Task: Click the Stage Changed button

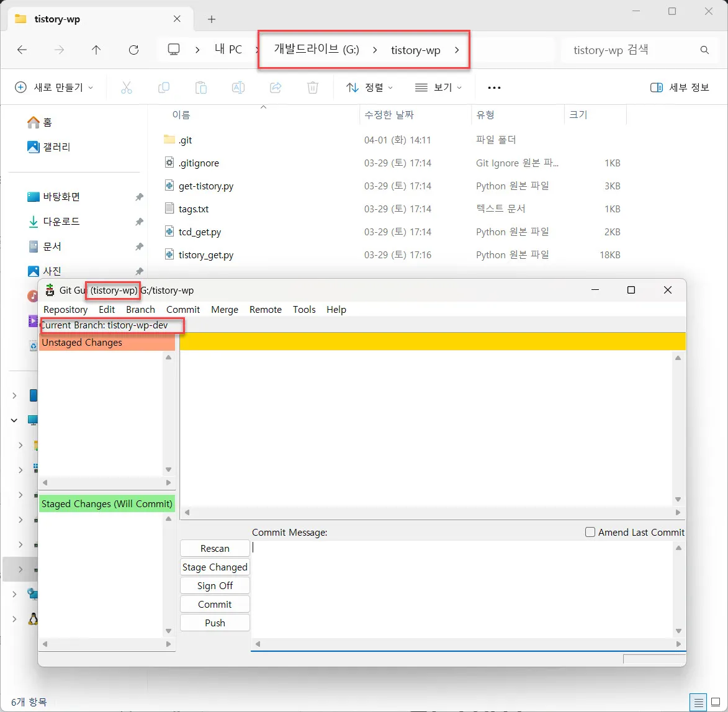Action: point(214,567)
